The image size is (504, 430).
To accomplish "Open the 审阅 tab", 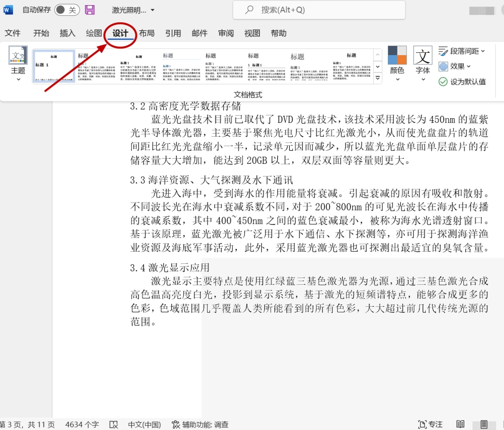I will pos(226,33).
